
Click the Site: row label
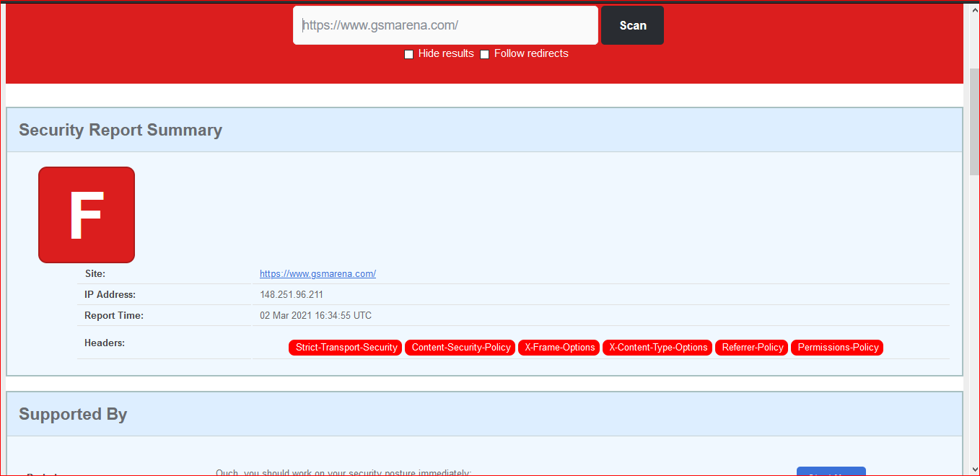click(x=95, y=274)
